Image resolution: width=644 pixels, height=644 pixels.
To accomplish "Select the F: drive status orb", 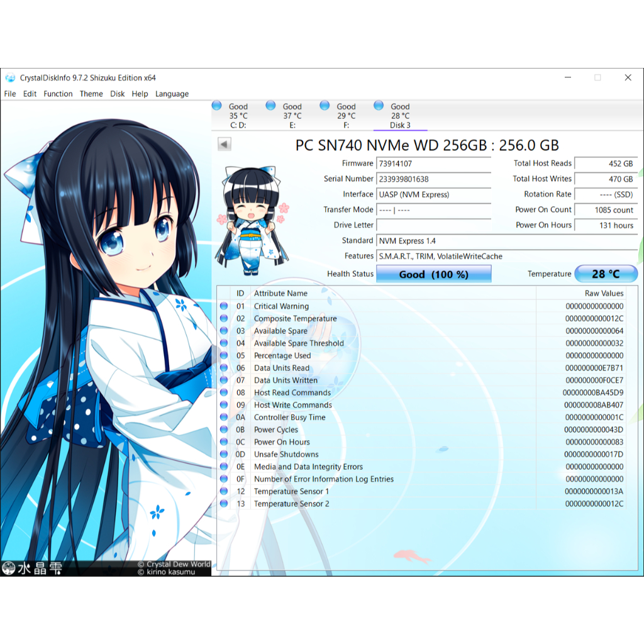I will pyautogui.click(x=325, y=106).
